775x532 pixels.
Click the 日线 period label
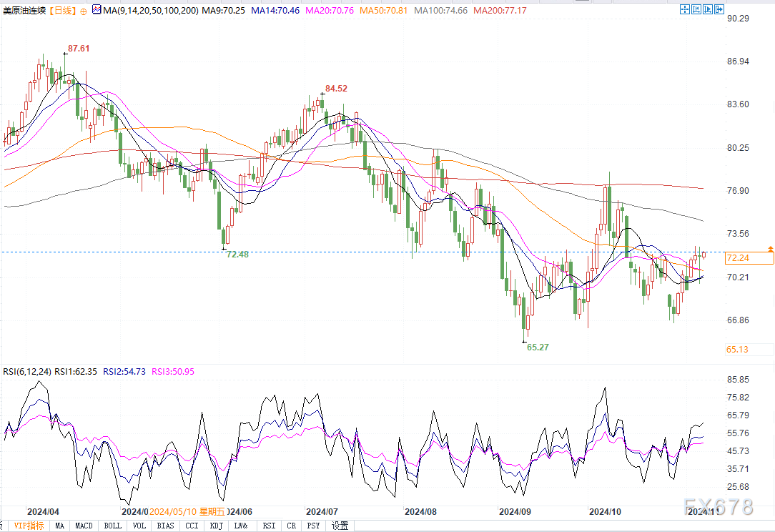[x=63, y=11]
